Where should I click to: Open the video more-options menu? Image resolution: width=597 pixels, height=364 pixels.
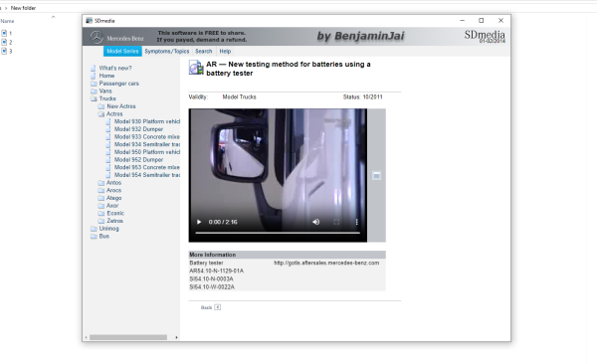(x=356, y=222)
